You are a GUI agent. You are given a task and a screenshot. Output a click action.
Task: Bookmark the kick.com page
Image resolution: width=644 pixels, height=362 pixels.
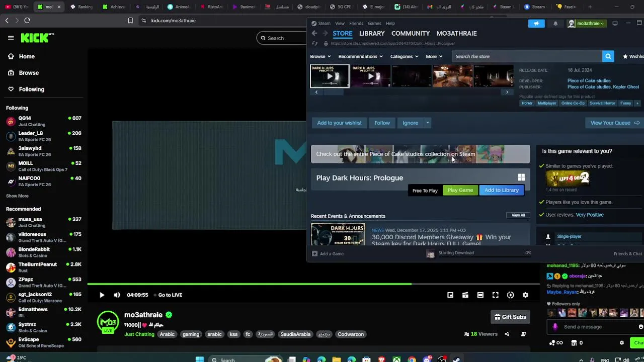click(x=130, y=21)
